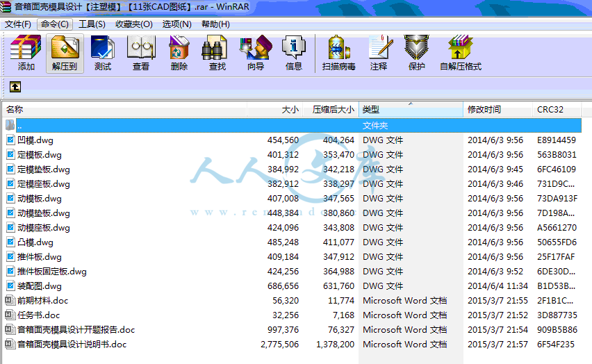Sort by the CRC32 column header
Viewport: 592px width, 364px height.
pos(557,110)
